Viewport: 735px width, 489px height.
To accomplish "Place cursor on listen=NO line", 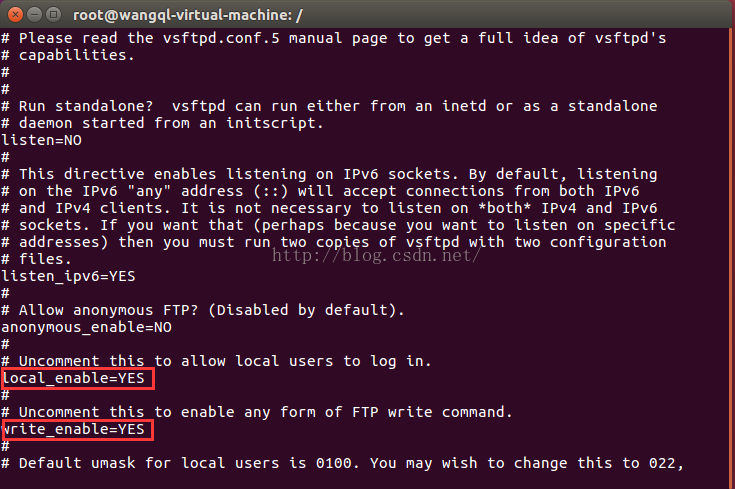I will point(42,140).
